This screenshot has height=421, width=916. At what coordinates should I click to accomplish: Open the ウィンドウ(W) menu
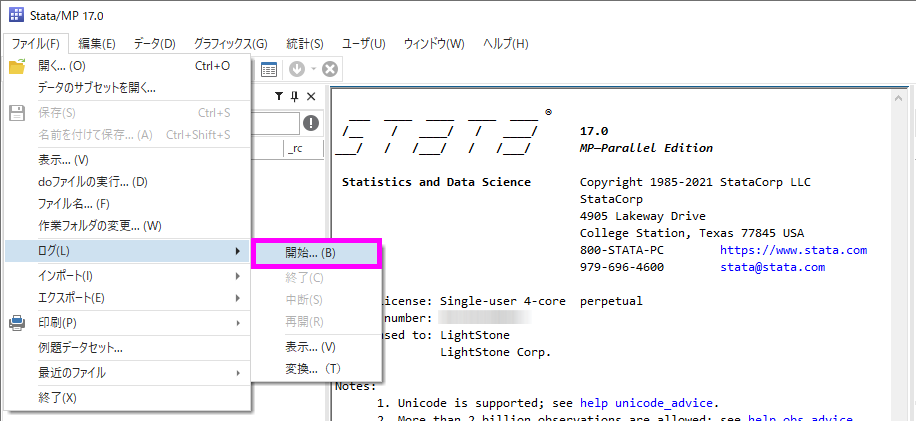tap(434, 43)
